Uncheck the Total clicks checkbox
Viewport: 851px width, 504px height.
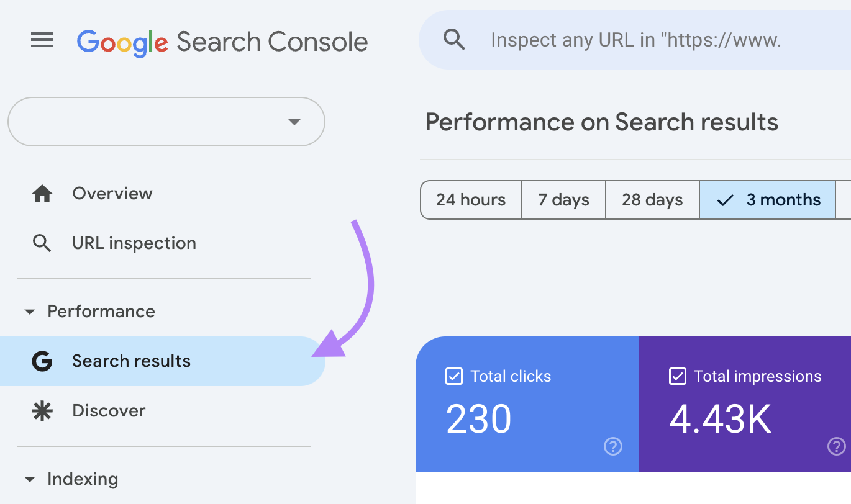454,376
